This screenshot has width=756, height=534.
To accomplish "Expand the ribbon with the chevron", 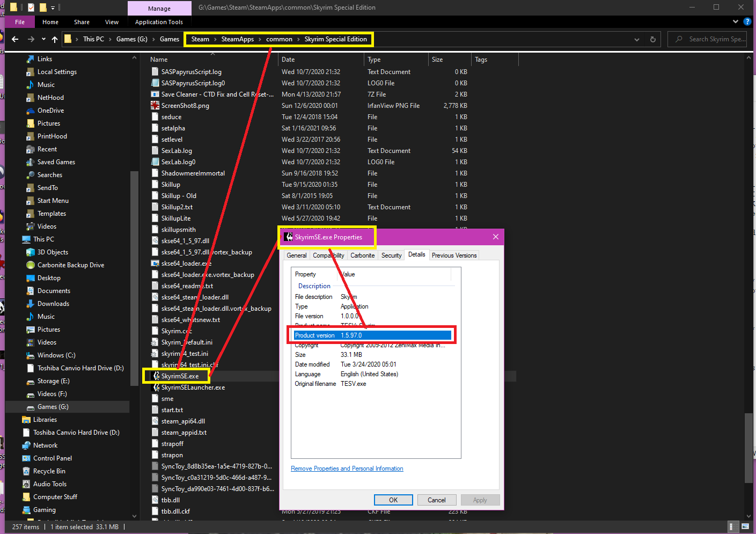I will coord(736,21).
